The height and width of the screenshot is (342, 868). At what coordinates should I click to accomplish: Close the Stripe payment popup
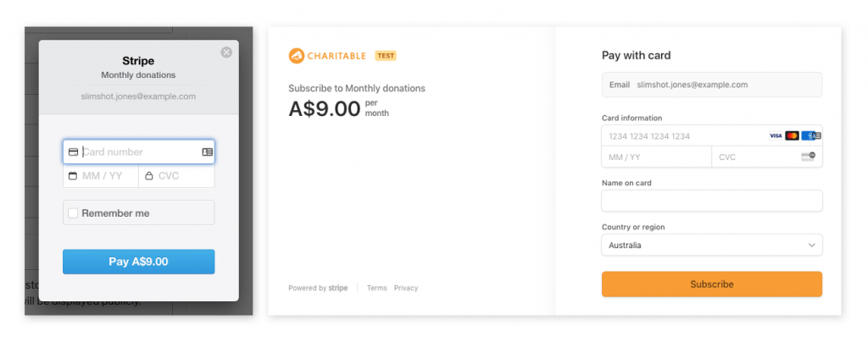pyautogui.click(x=226, y=52)
